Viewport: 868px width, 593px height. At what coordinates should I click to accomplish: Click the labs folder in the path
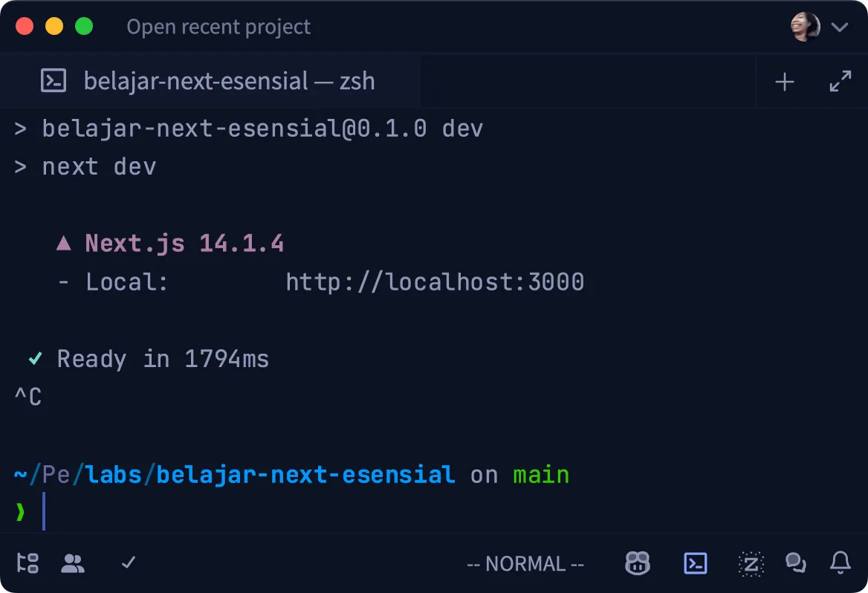coord(113,474)
